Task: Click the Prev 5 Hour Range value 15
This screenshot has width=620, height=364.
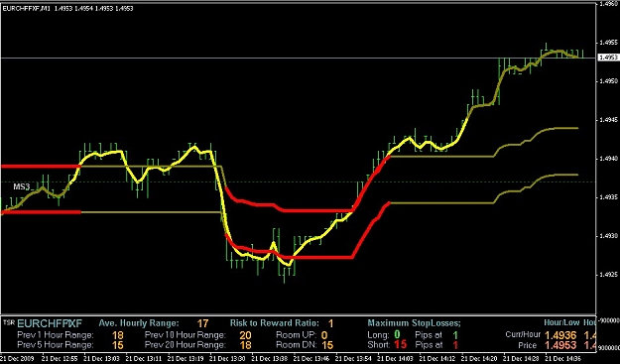Action: tap(118, 345)
